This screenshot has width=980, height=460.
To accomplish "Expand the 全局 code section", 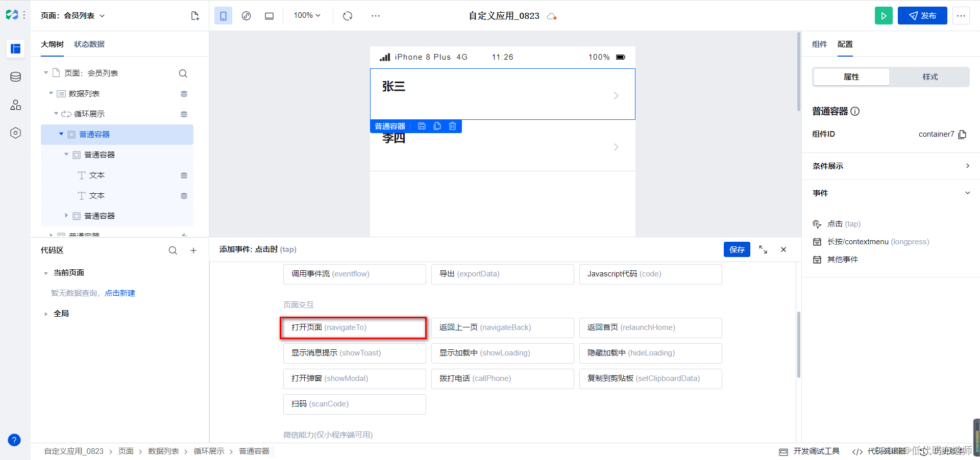I will [x=46, y=314].
